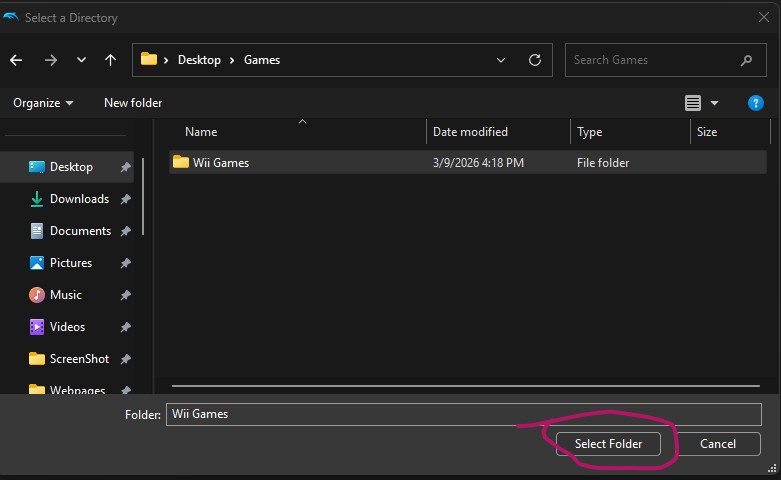This screenshot has width=781, height=480.
Task: Sort by Date modified column header
Action: (x=470, y=132)
